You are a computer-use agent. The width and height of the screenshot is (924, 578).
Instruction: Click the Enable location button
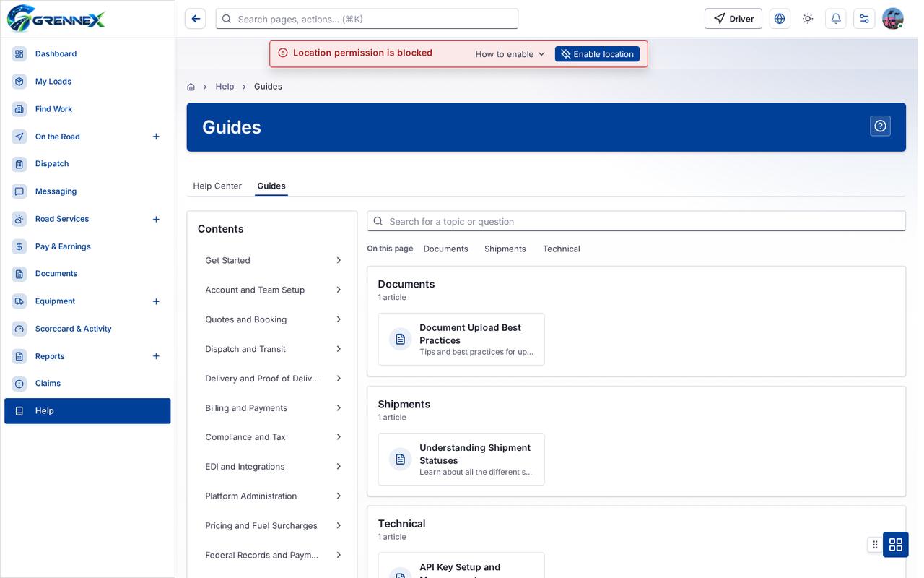click(597, 54)
